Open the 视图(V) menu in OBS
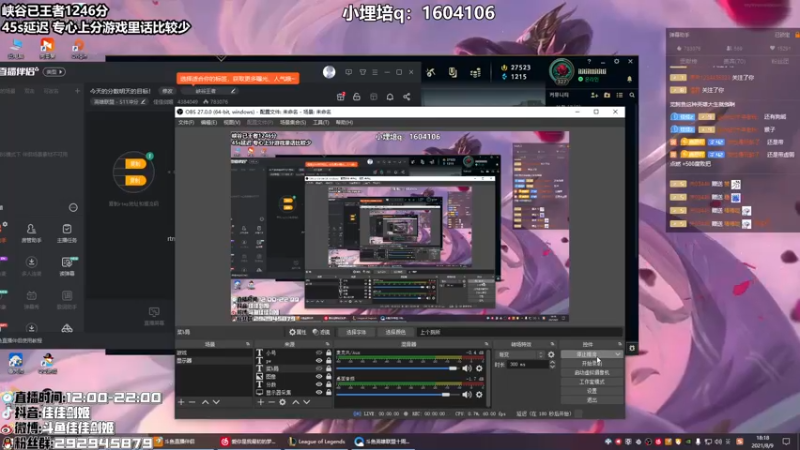The height and width of the screenshot is (450, 800). tap(232, 122)
